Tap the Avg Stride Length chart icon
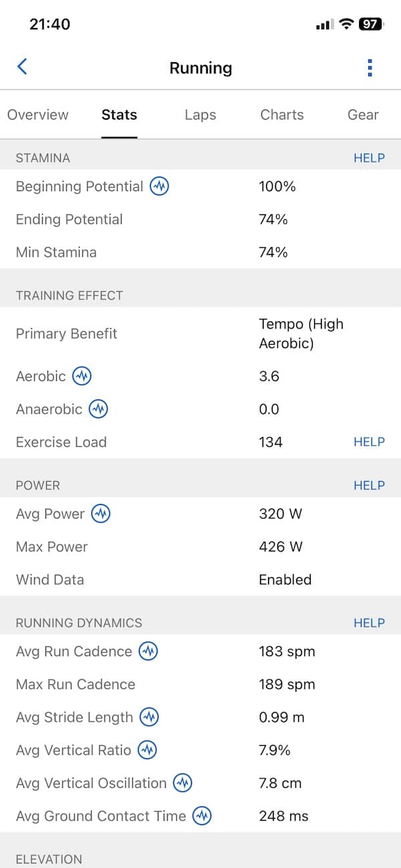Image resolution: width=401 pixels, height=868 pixels. pyautogui.click(x=149, y=718)
